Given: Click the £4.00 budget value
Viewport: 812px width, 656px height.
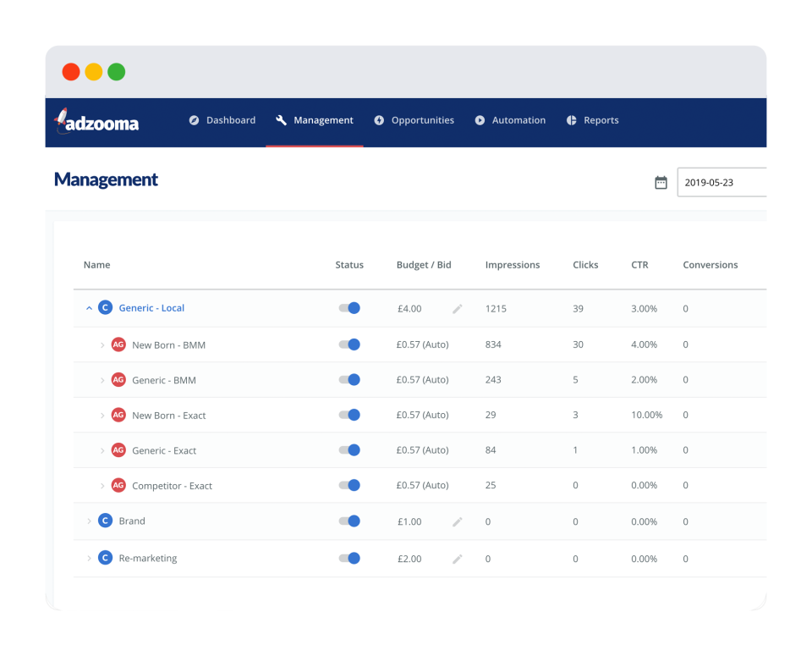Looking at the screenshot, I should pos(409,309).
